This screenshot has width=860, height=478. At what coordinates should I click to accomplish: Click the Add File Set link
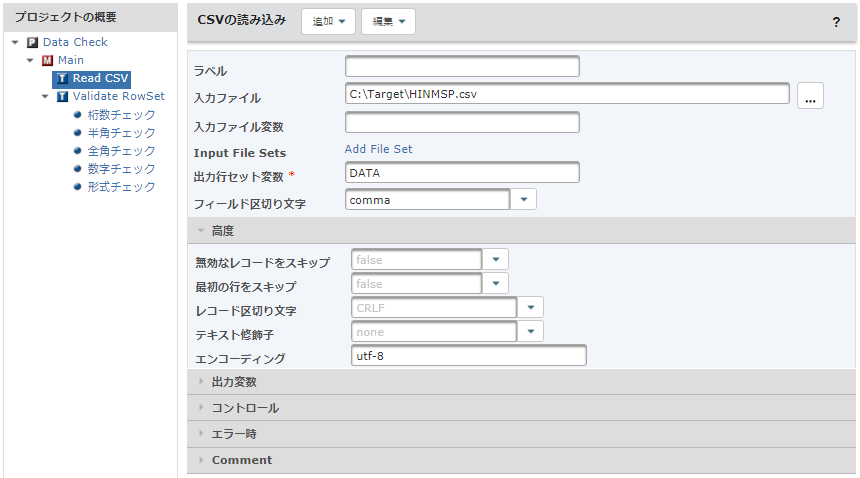378,149
